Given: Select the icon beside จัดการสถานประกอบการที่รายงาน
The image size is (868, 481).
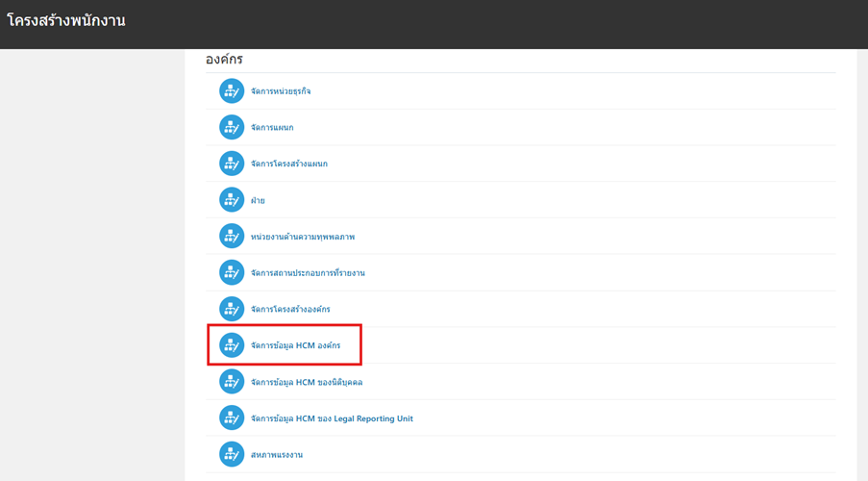Looking at the screenshot, I should tap(232, 273).
